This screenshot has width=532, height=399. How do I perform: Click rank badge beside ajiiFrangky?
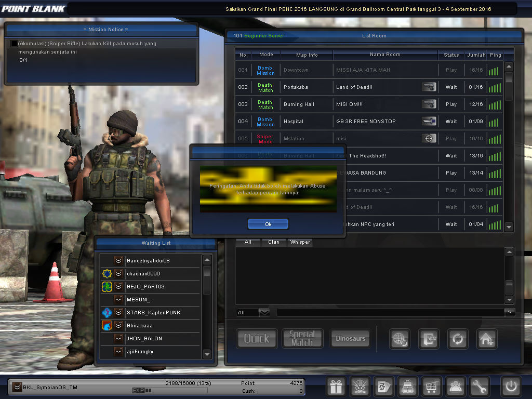tap(118, 351)
